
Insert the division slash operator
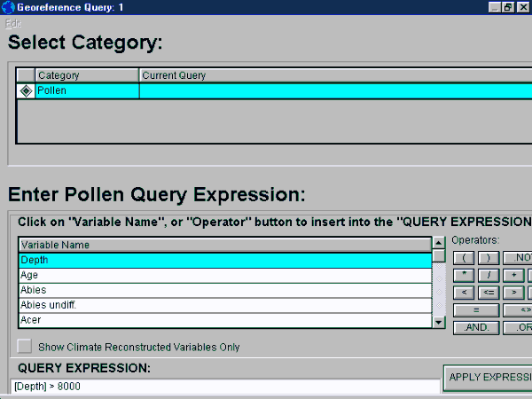[x=488, y=275]
